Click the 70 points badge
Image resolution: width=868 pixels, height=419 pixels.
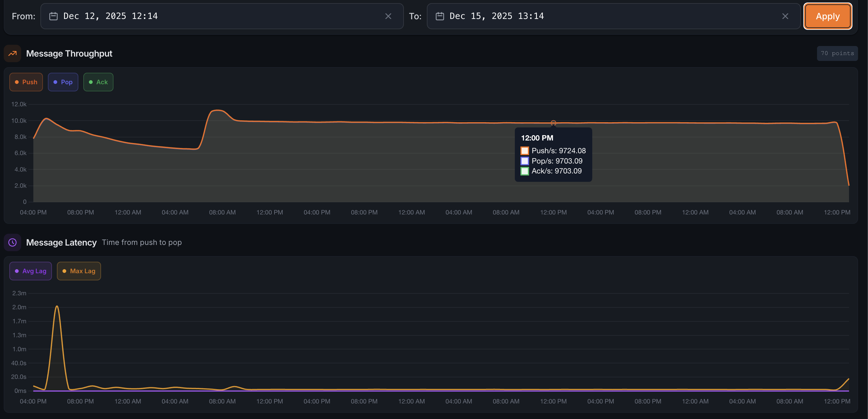click(837, 53)
